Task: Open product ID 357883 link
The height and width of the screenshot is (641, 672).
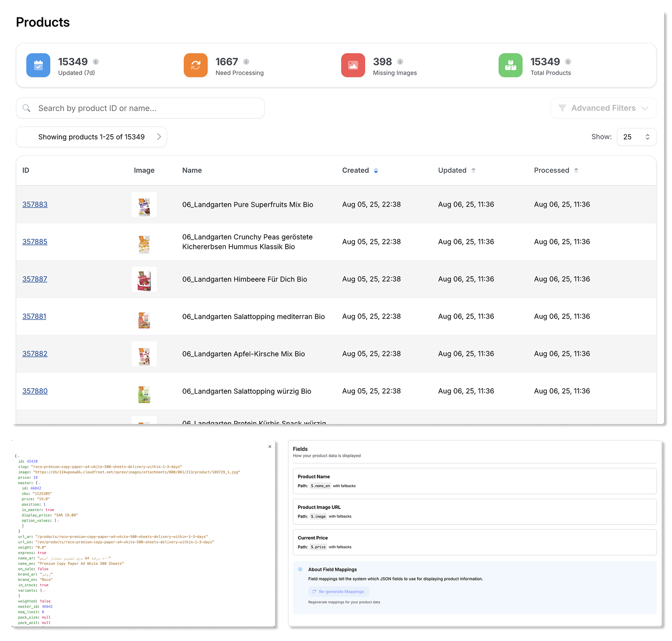Action: (x=35, y=205)
